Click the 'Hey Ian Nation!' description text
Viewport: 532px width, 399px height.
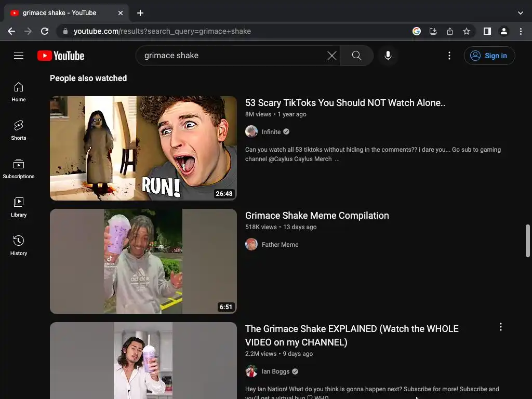(372, 392)
